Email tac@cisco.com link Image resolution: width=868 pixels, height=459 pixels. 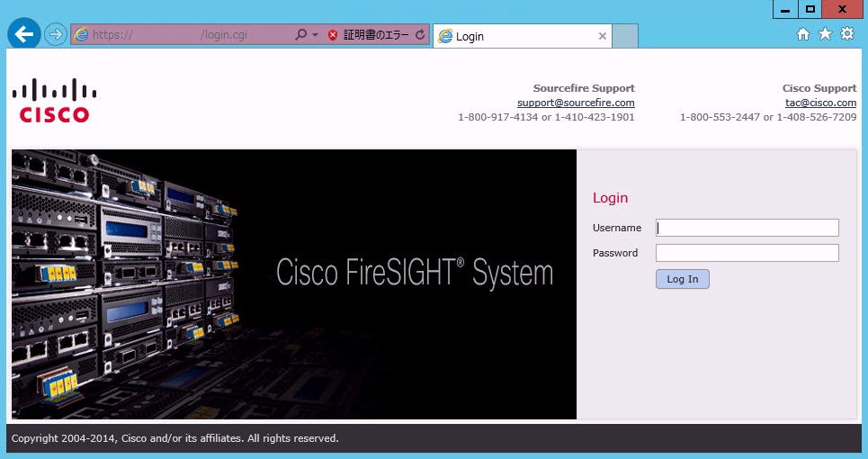[821, 103]
